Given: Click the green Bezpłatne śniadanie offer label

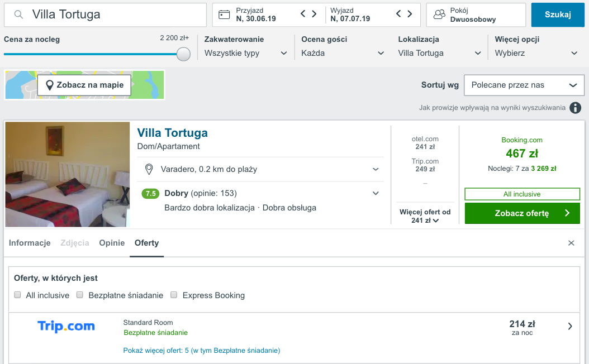Looking at the screenshot, I should 155,333.
